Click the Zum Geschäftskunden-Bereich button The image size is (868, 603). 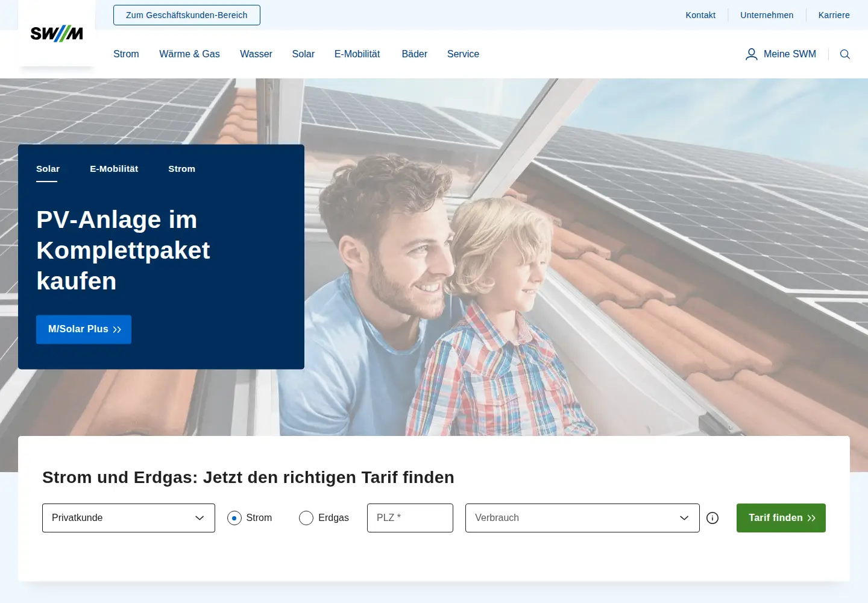(187, 15)
